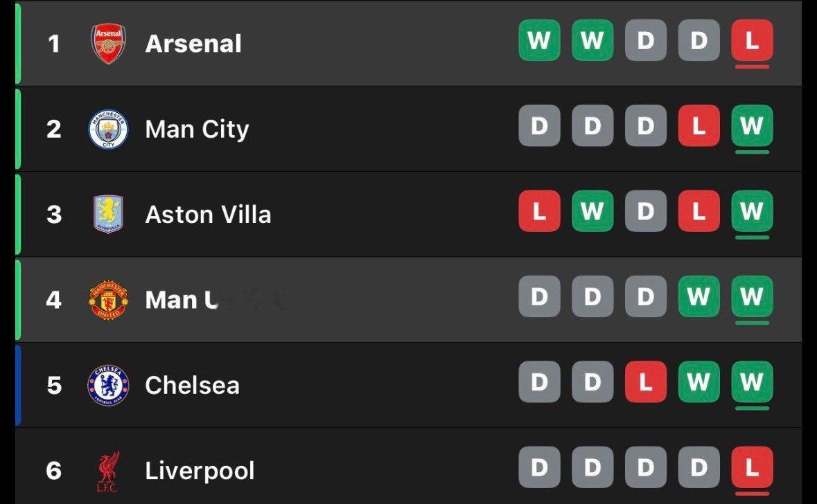
Task: Click the Arsenal club crest
Action: (109, 44)
